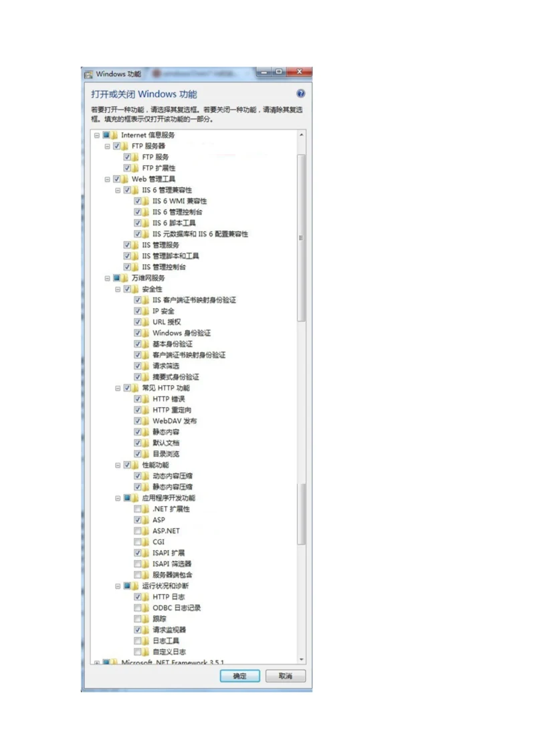Click the folder icon beside 性能功能
The width and height of the screenshot is (535, 756).
pos(136,465)
